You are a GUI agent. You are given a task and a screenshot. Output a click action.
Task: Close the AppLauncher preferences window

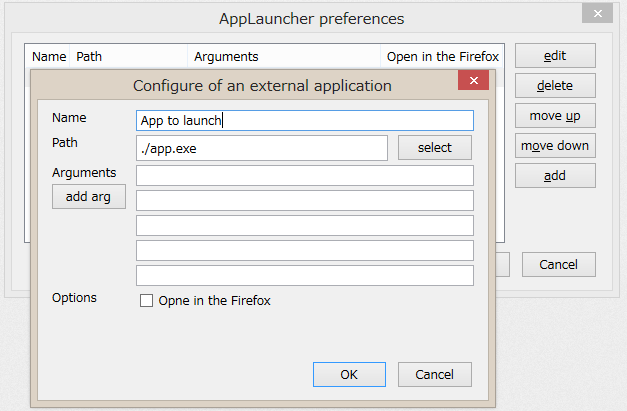click(x=597, y=14)
